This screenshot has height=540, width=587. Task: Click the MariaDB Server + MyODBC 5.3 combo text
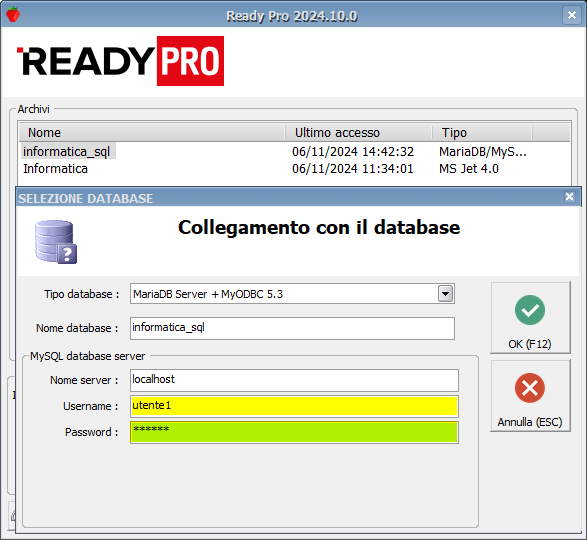point(208,294)
